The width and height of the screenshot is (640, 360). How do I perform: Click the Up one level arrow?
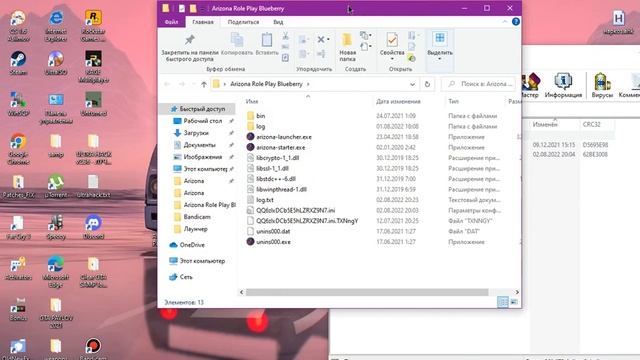[204, 84]
